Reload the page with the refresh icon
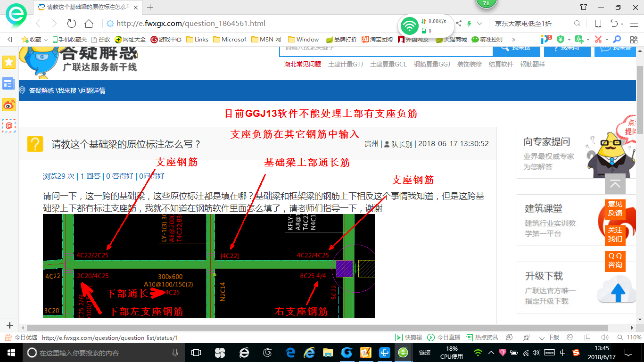Screen dimensions: 644x362 72,24
